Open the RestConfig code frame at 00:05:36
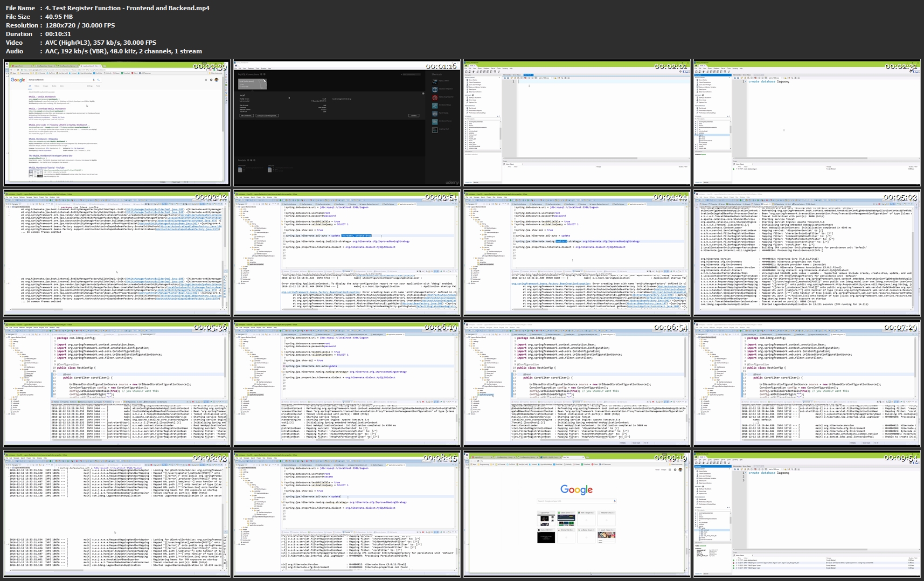The image size is (924, 581). 117,383
